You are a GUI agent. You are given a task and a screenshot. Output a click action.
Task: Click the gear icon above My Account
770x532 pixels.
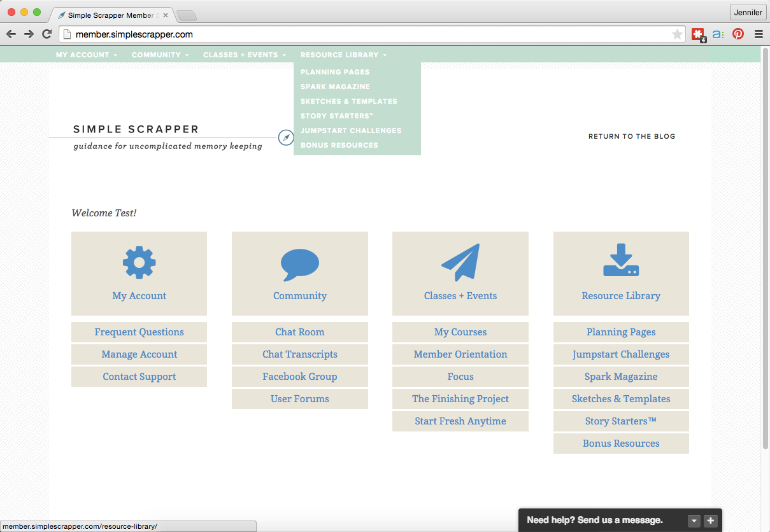click(139, 262)
